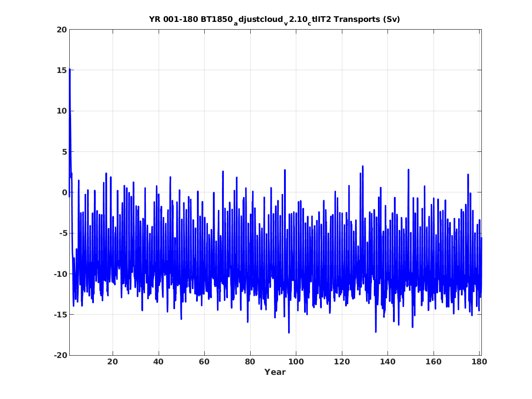
Task: Click x-axis tick label '60'
Action: tap(204, 362)
